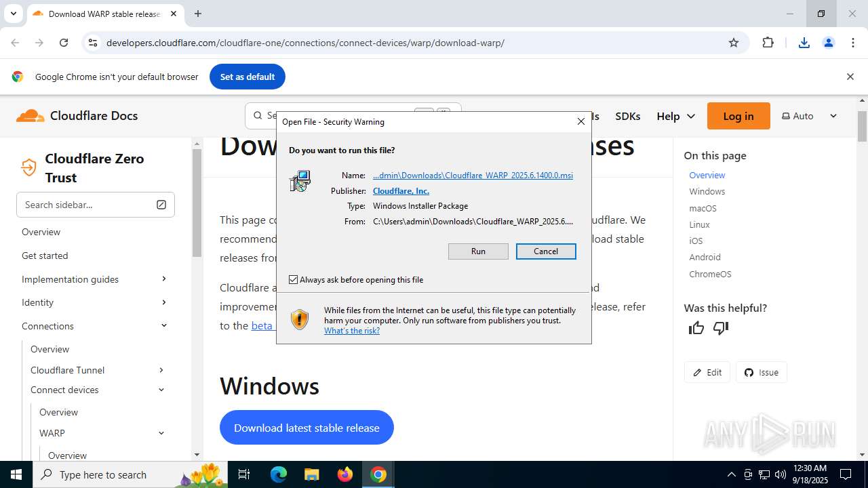
Task: Launch Firefox from taskbar
Action: click(345, 474)
